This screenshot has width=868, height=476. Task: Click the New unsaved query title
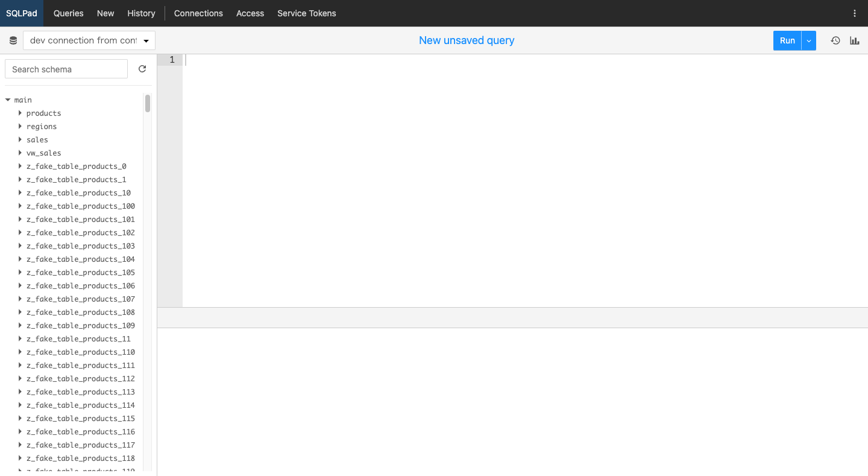coord(467,40)
